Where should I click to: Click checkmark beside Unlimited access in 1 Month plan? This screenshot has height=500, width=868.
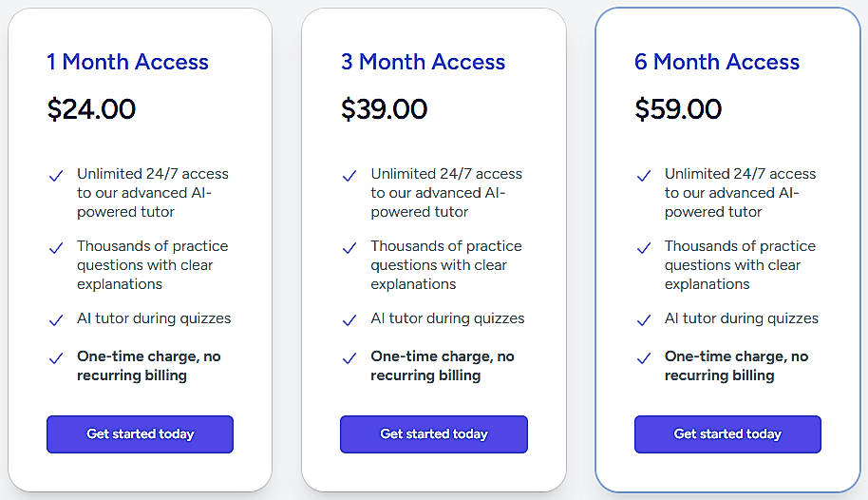pyautogui.click(x=56, y=176)
